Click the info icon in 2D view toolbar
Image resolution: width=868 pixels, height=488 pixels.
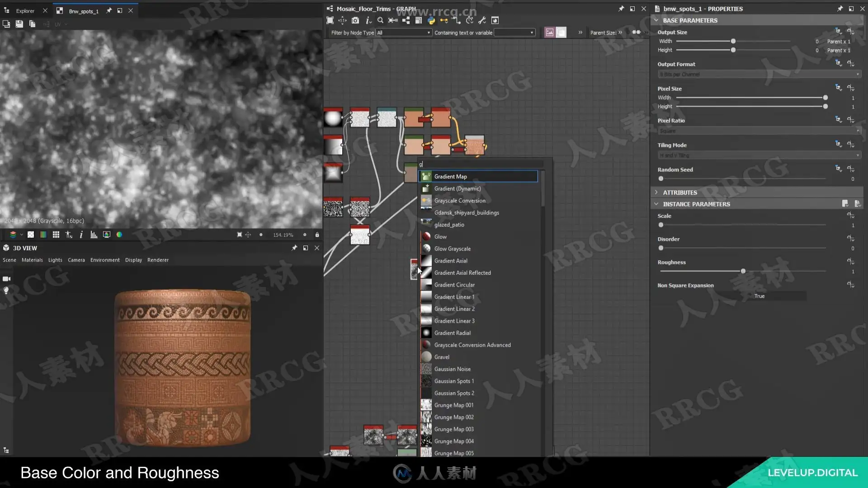(x=81, y=235)
